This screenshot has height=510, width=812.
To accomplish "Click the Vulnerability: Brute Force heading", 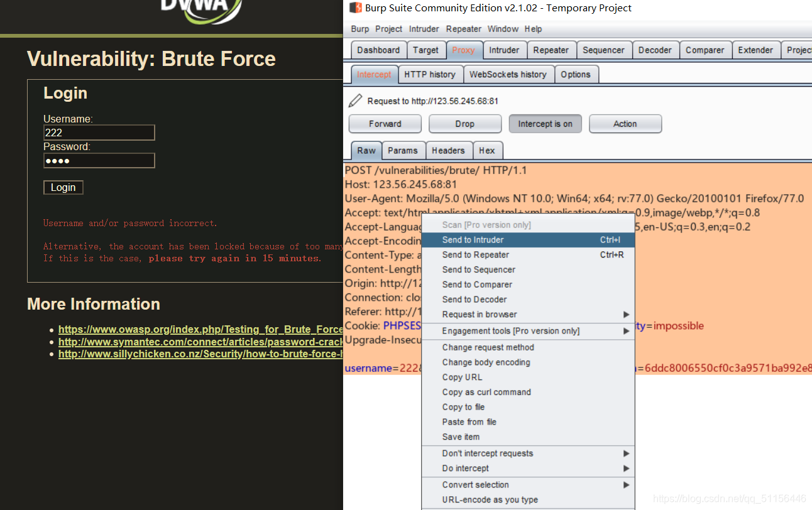I will click(151, 58).
